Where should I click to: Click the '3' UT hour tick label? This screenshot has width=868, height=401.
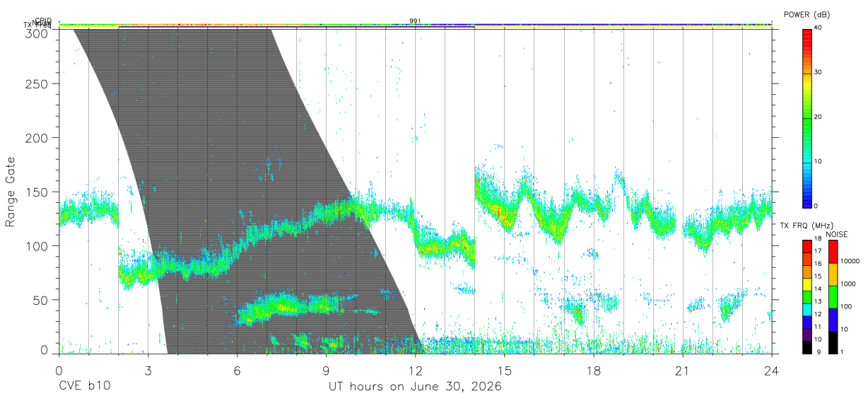[x=148, y=370]
